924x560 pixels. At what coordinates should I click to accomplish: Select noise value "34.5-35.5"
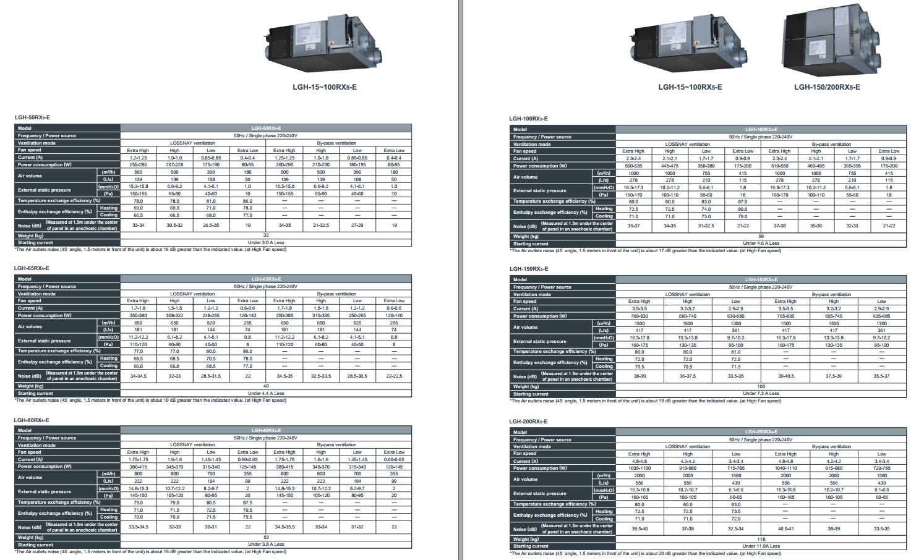coord(284,527)
